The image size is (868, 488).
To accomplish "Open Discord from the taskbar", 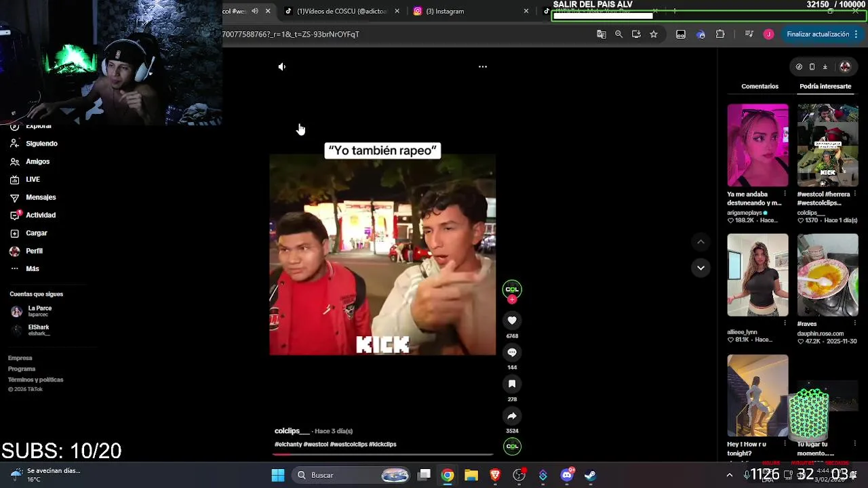I will point(567,475).
